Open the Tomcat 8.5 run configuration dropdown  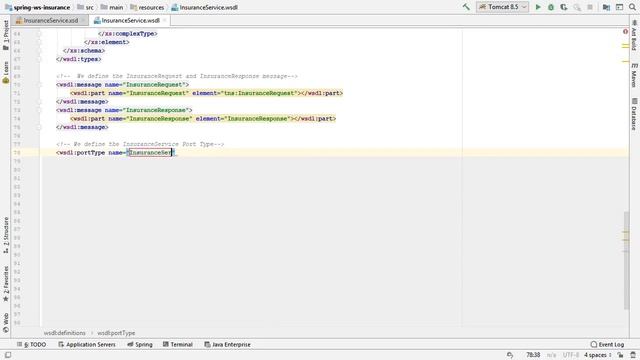click(x=502, y=7)
